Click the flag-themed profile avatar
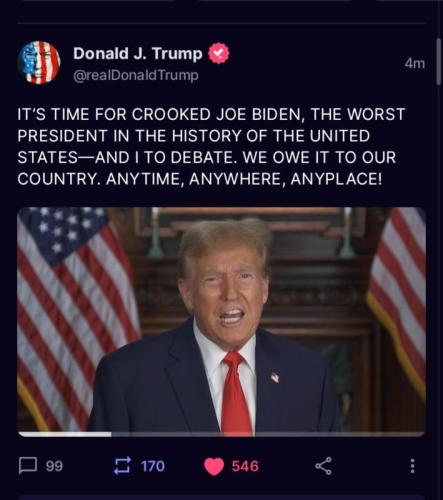Screen dimensions: 443x500 pos(39,62)
